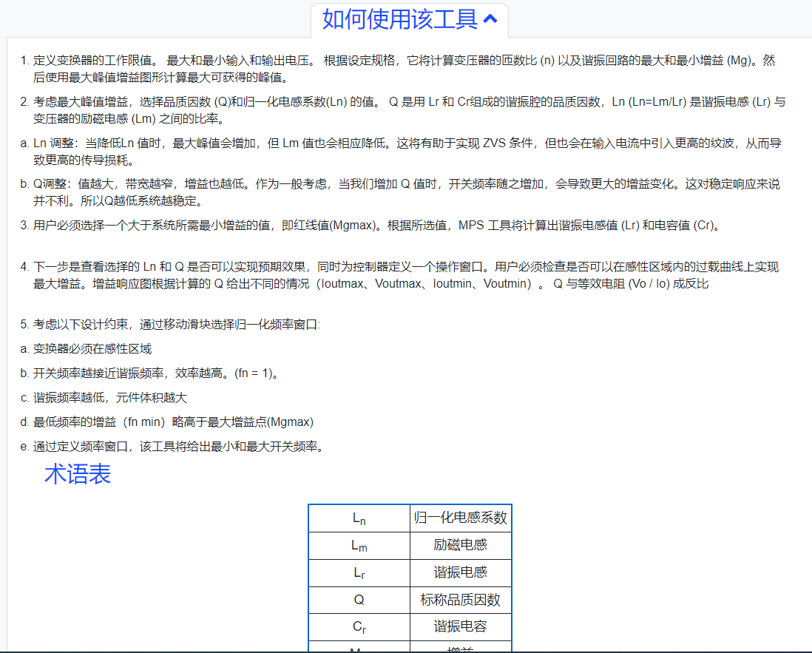Click step 5 text 考虑以下设计约束

81,325
